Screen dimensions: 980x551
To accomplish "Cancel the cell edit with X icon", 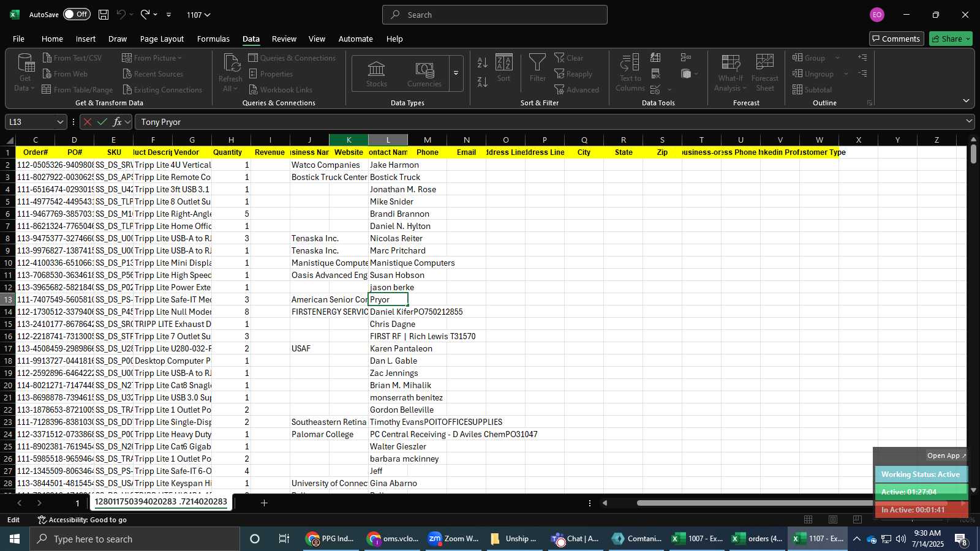I will point(88,122).
